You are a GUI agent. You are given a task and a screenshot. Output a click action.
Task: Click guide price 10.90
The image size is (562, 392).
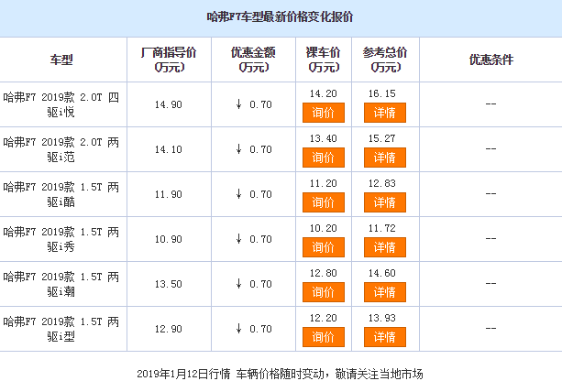point(169,239)
